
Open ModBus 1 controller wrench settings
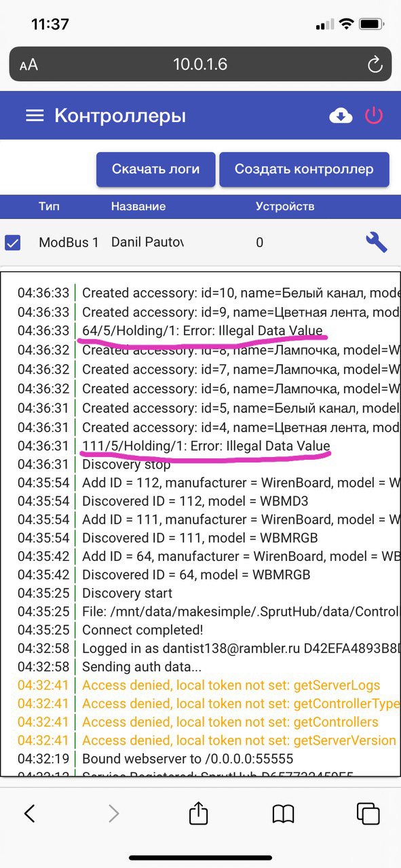pos(376,242)
